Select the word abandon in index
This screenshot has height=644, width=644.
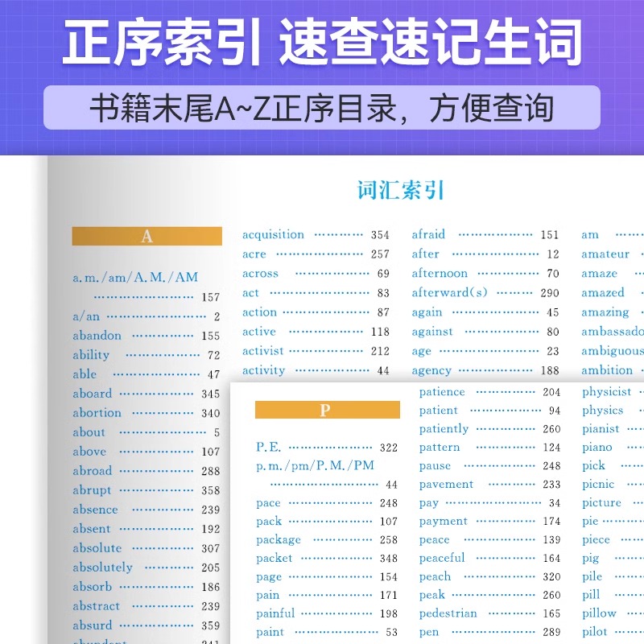coord(97,336)
